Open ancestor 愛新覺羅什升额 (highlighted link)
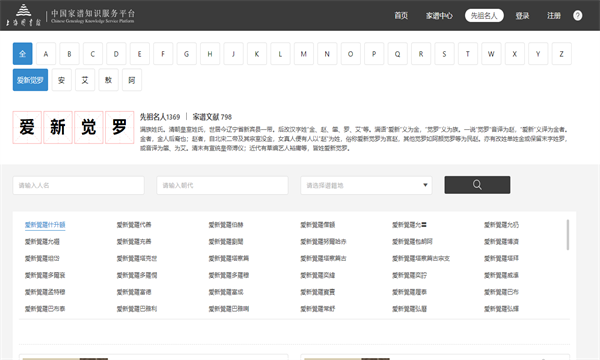 45,225
